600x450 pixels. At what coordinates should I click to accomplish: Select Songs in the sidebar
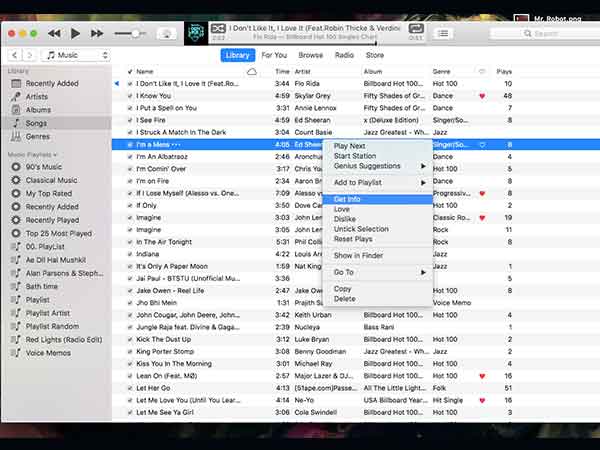[56, 123]
